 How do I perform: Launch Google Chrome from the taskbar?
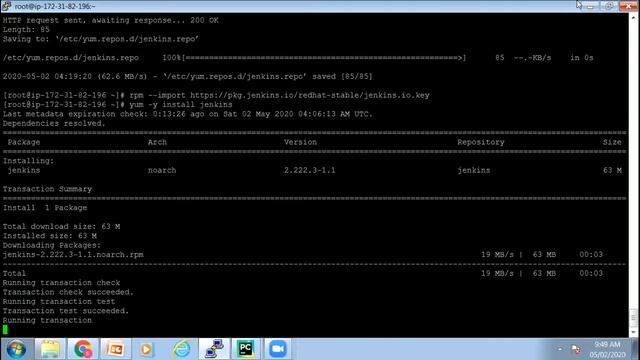[x=83, y=349]
